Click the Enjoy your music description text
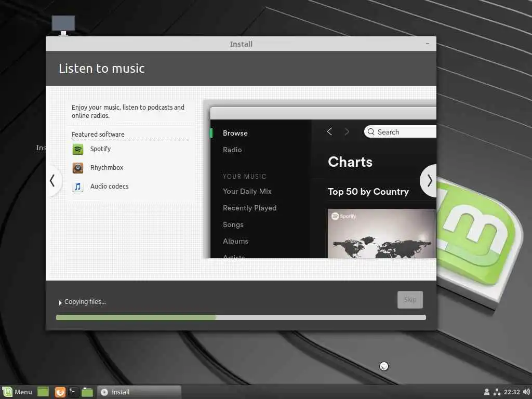This screenshot has height=399, width=532. click(x=128, y=111)
